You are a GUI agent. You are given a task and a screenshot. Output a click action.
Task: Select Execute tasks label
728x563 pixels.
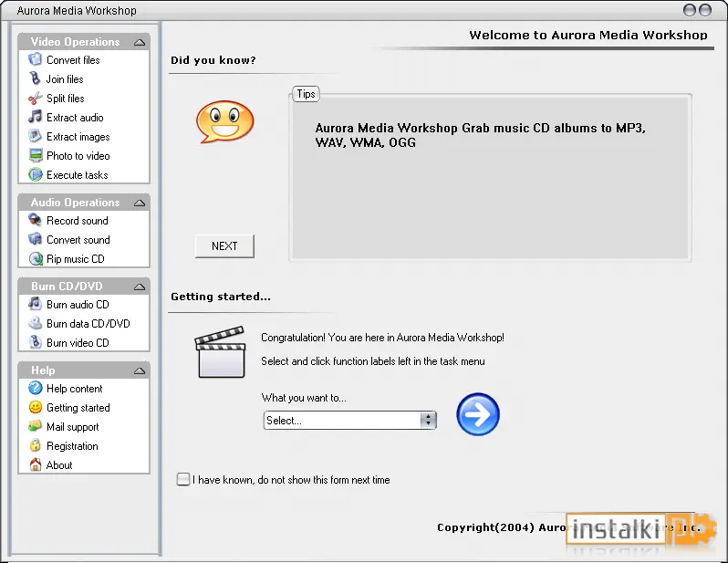[x=77, y=174]
